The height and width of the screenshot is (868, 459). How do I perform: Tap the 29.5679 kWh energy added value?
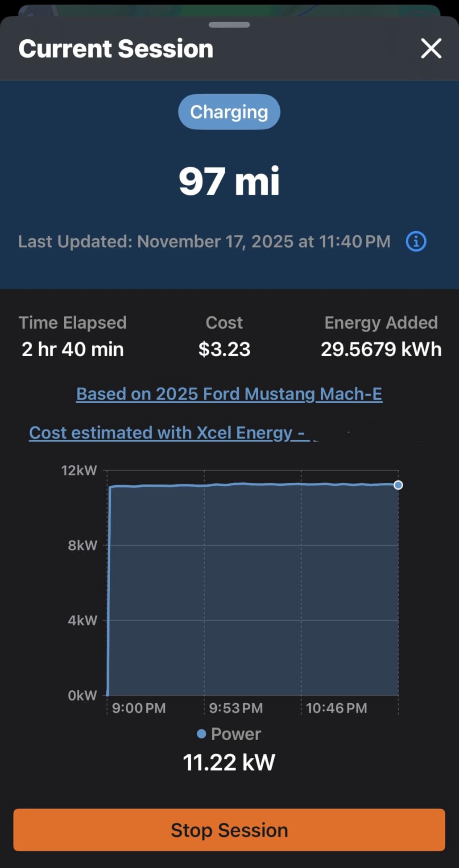(381, 349)
